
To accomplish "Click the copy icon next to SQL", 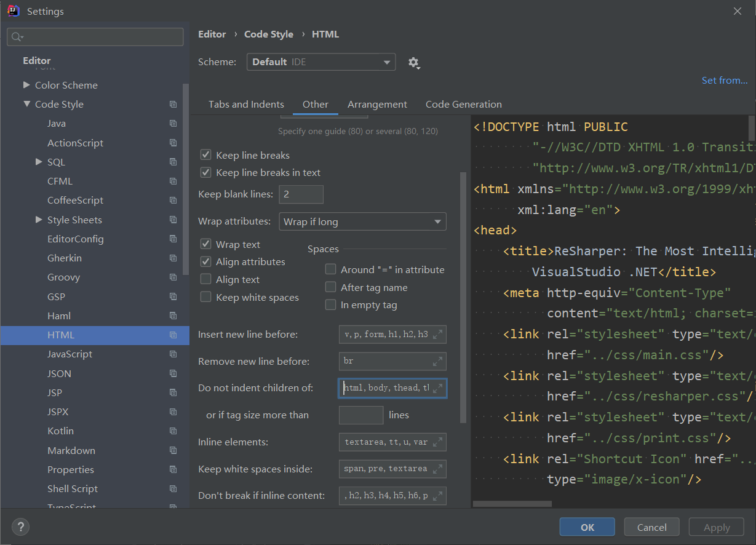I will [x=173, y=162].
